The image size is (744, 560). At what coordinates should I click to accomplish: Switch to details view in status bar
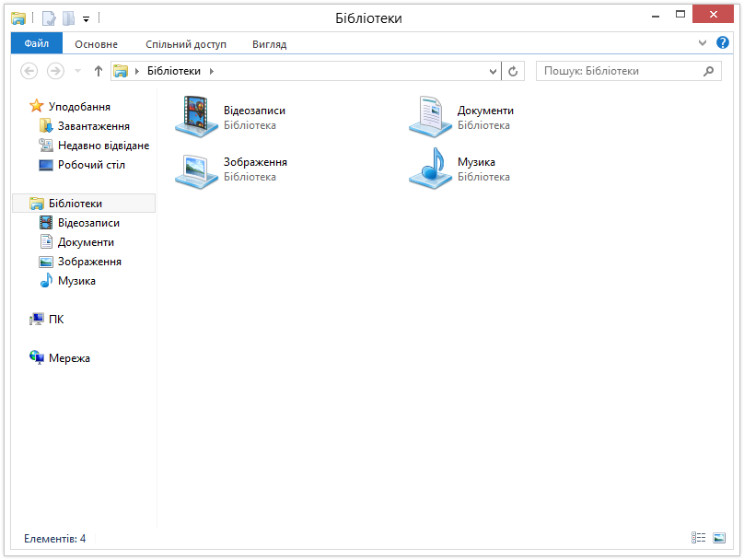pos(698,538)
